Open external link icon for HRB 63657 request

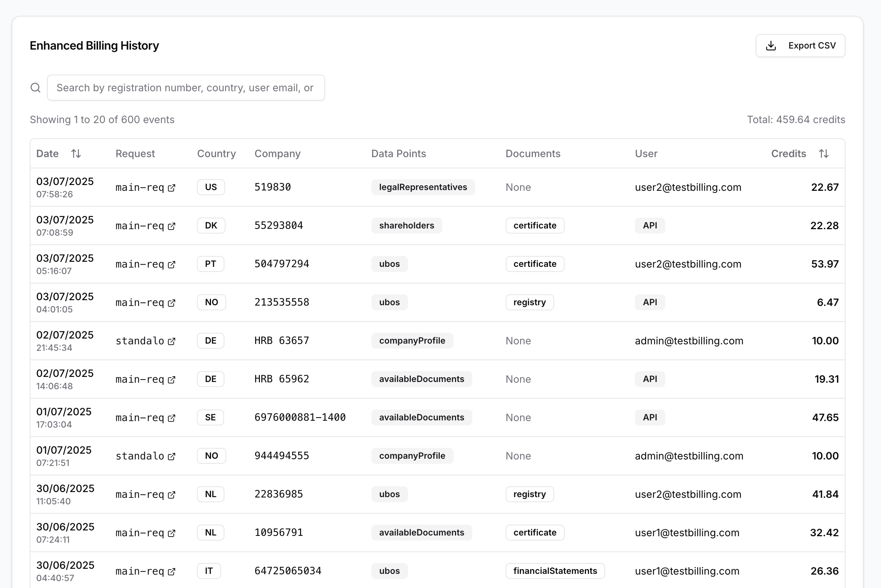(x=172, y=341)
